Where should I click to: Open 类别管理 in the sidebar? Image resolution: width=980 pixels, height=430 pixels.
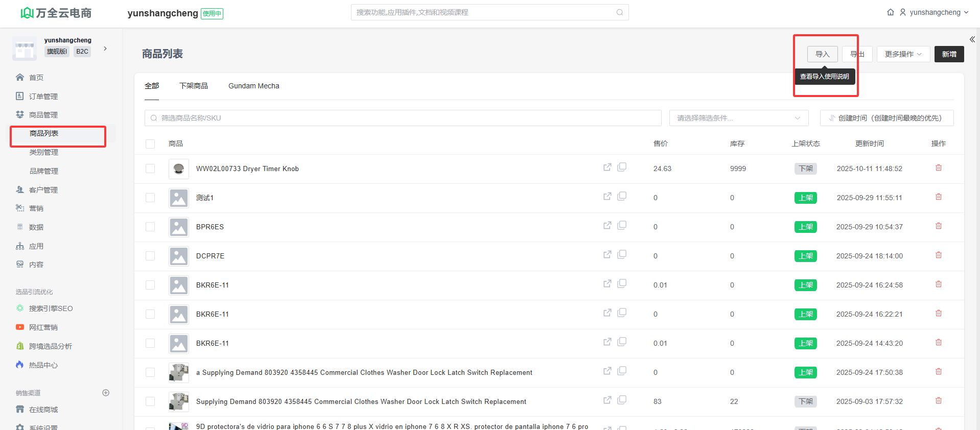click(44, 152)
